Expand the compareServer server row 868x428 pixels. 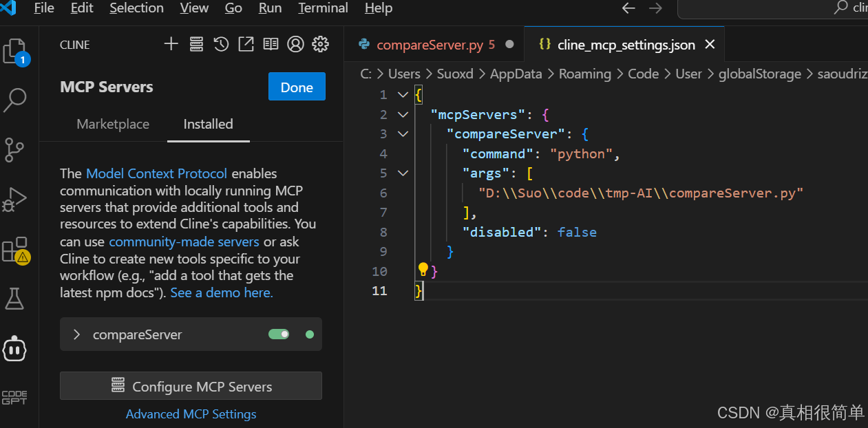[x=191, y=334]
